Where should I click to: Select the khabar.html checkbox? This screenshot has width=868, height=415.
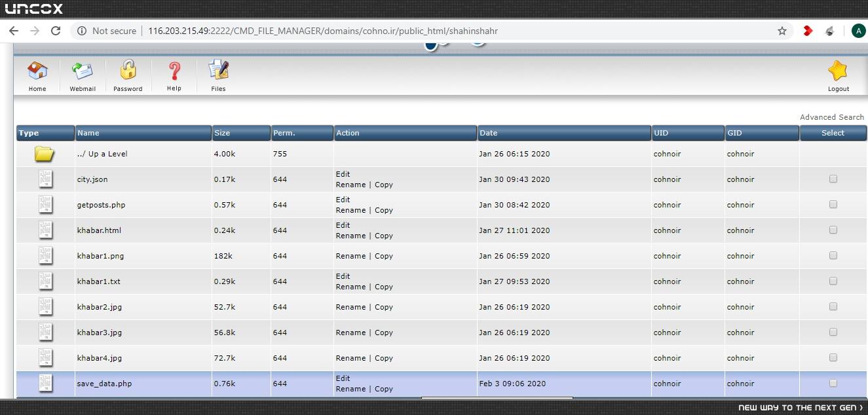833,230
